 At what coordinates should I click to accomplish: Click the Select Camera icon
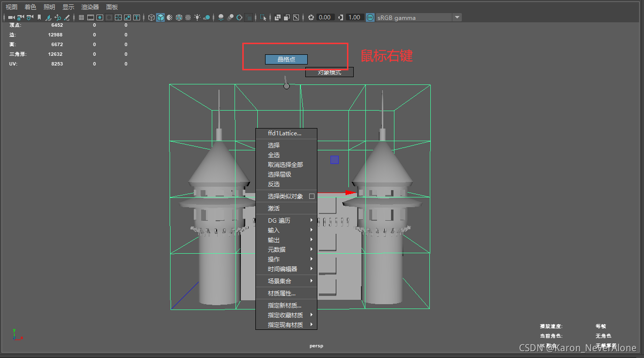[x=11, y=17]
